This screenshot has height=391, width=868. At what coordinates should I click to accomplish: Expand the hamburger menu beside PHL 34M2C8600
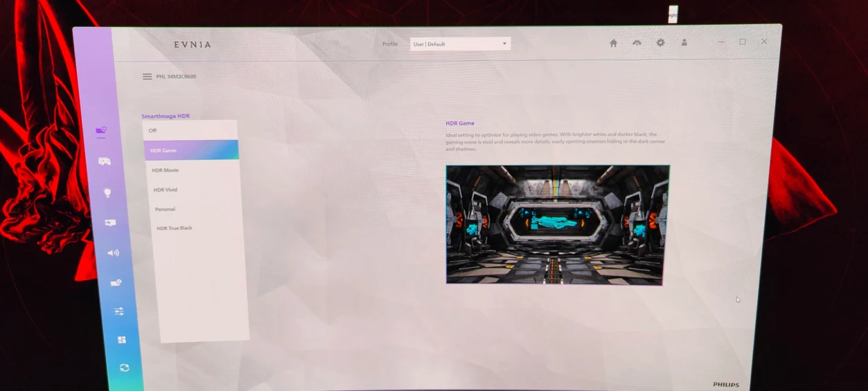click(147, 76)
